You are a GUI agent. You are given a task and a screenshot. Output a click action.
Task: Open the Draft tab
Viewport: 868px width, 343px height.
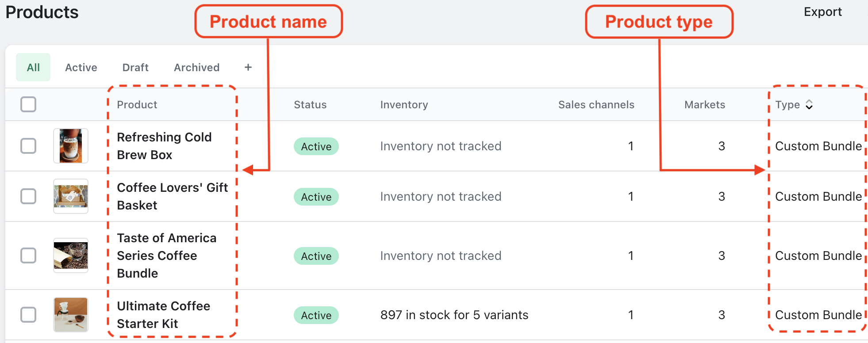coord(135,68)
